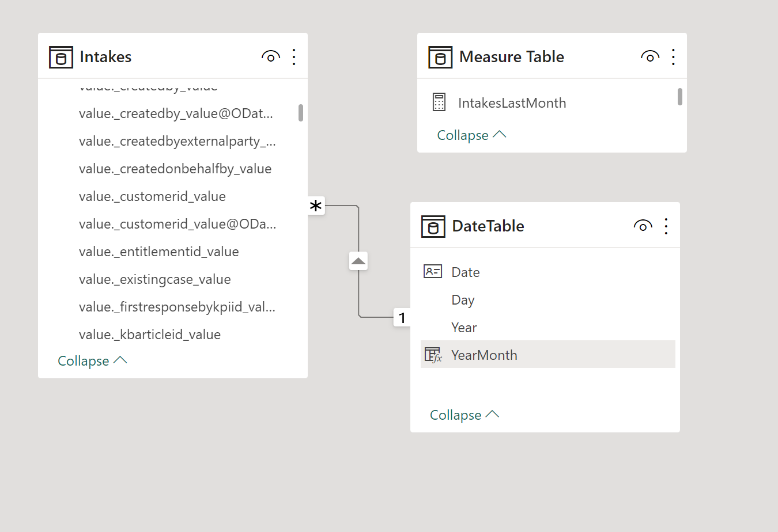The height and width of the screenshot is (532, 778).
Task: Click the Measure Table scrollbar thumb
Action: (680, 97)
